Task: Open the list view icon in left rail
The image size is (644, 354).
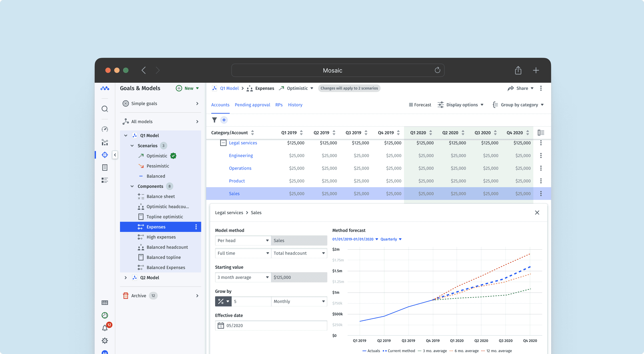Action: pos(105,180)
